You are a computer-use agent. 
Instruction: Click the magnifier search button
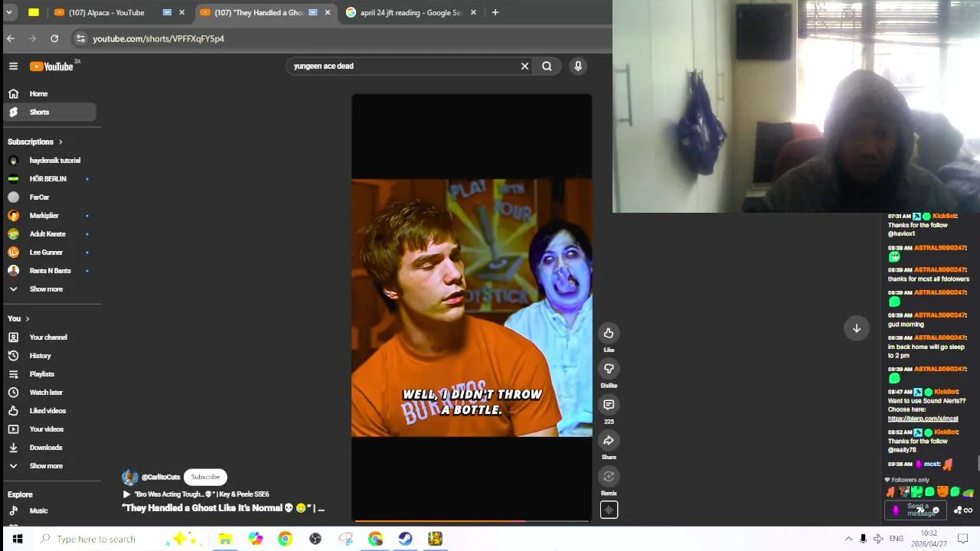(x=547, y=66)
